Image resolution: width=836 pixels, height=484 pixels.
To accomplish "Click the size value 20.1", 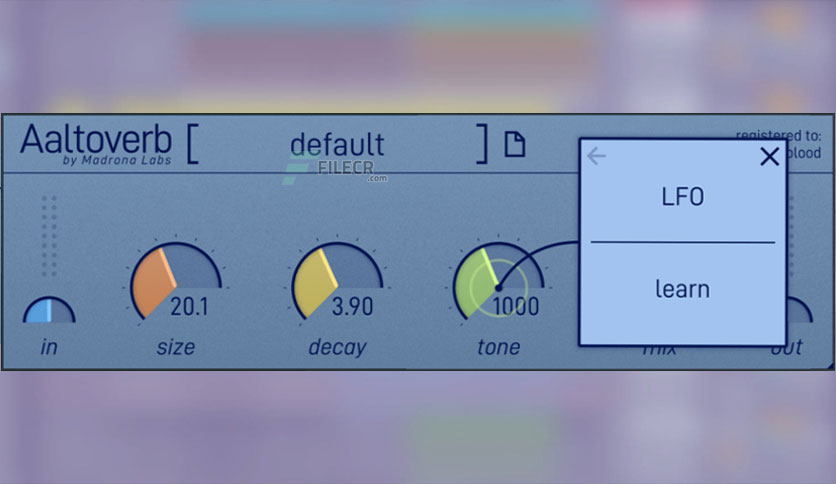I will pos(189,306).
